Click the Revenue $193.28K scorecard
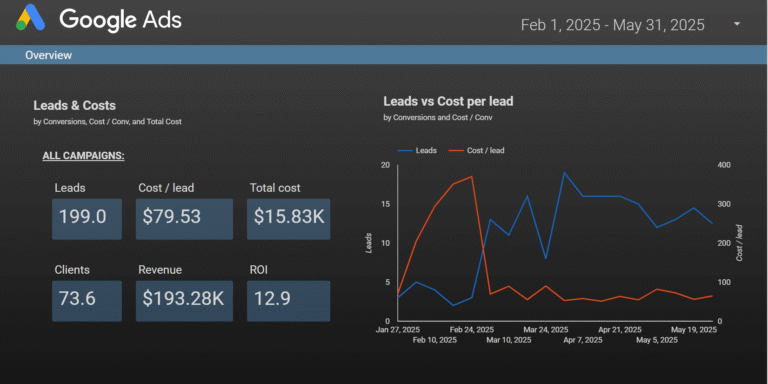The width and height of the screenshot is (768, 384). [184, 301]
